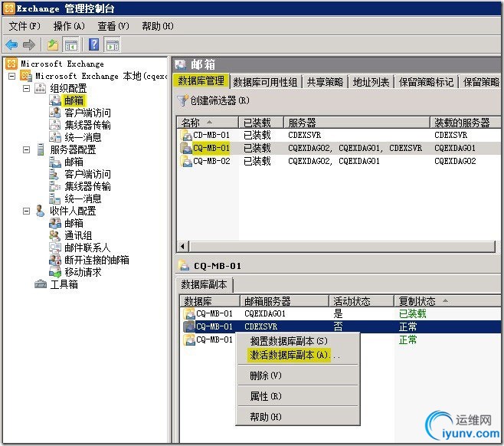Collapse the 收件人配置 tree node
The image size is (504, 446).
26,211
